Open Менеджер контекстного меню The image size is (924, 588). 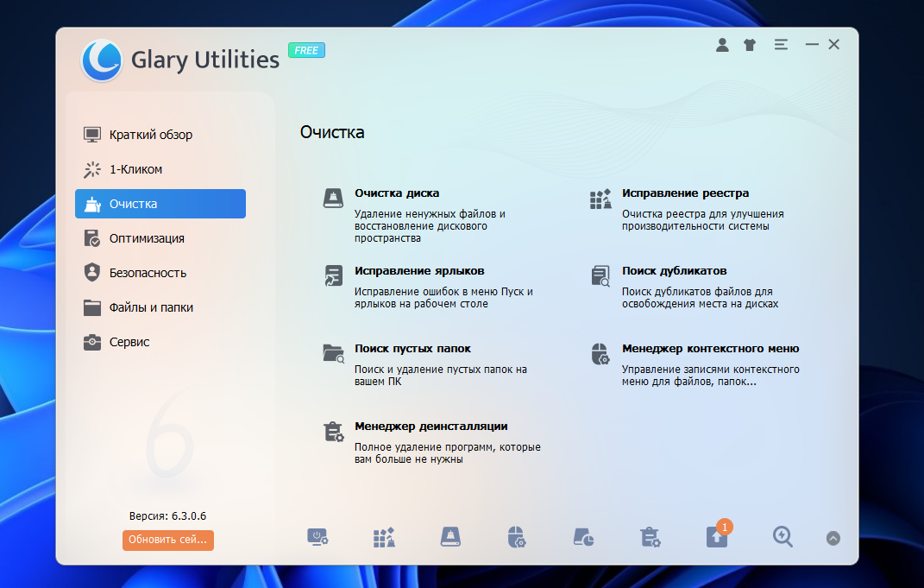pyautogui.click(x=711, y=349)
